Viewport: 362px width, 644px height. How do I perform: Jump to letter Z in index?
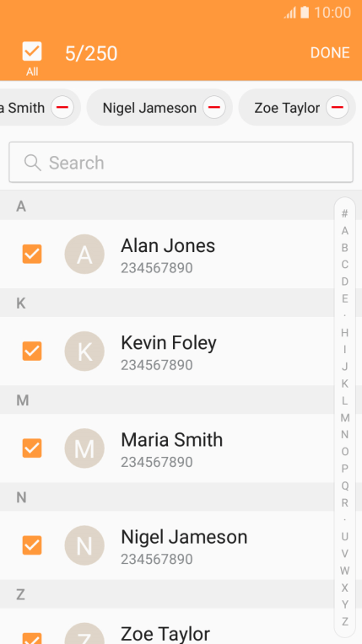[x=345, y=621]
